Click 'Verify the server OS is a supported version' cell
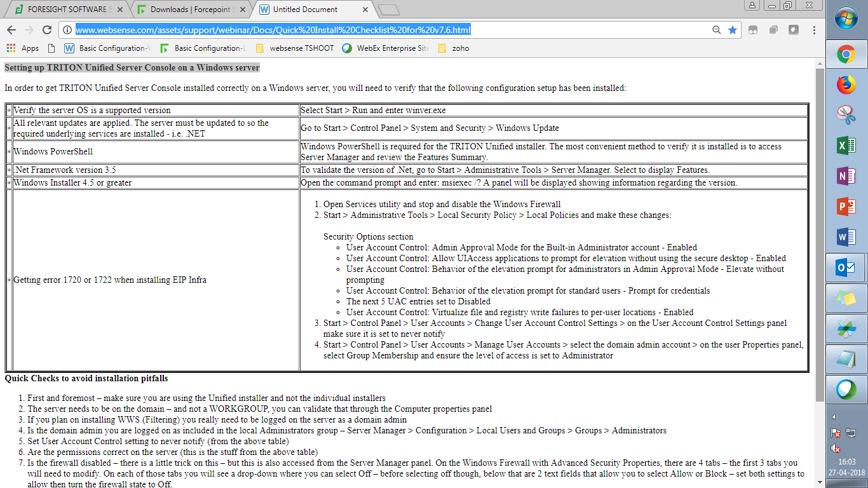This screenshot has width=868, height=488. pyautogui.click(x=156, y=110)
